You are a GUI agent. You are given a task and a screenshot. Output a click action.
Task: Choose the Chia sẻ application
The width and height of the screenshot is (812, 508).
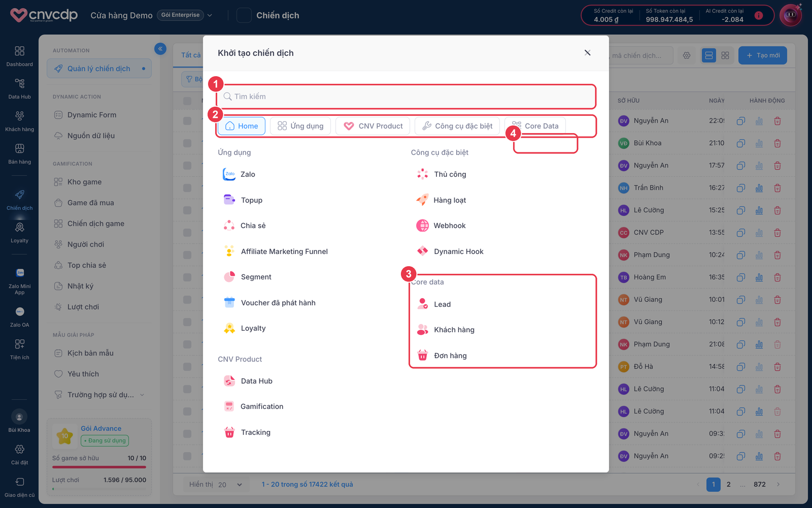(x=244, y=226)
